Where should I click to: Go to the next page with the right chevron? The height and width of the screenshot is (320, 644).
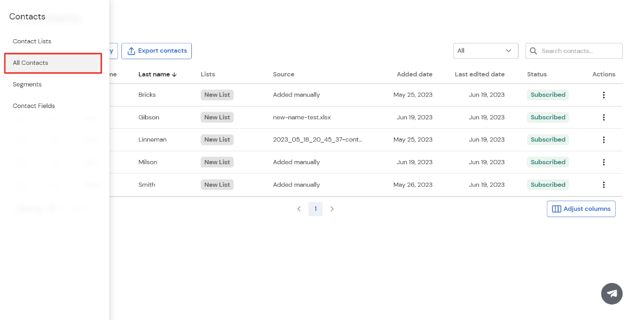point(332,209)
